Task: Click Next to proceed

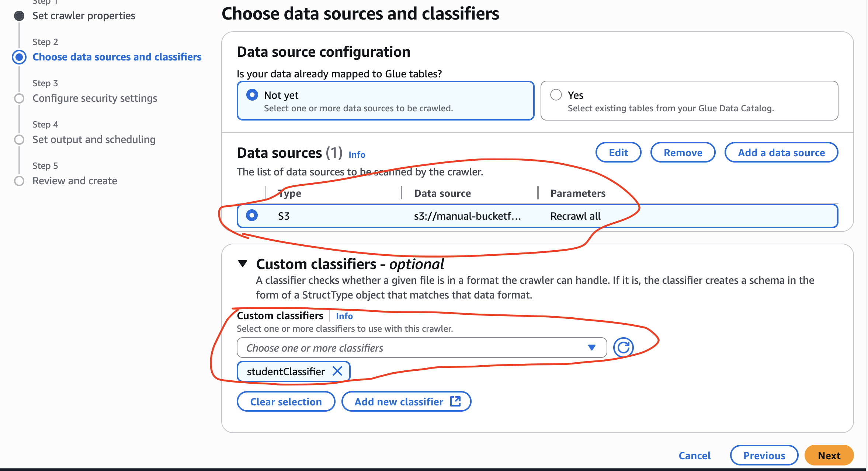Action: coord(829,455)
